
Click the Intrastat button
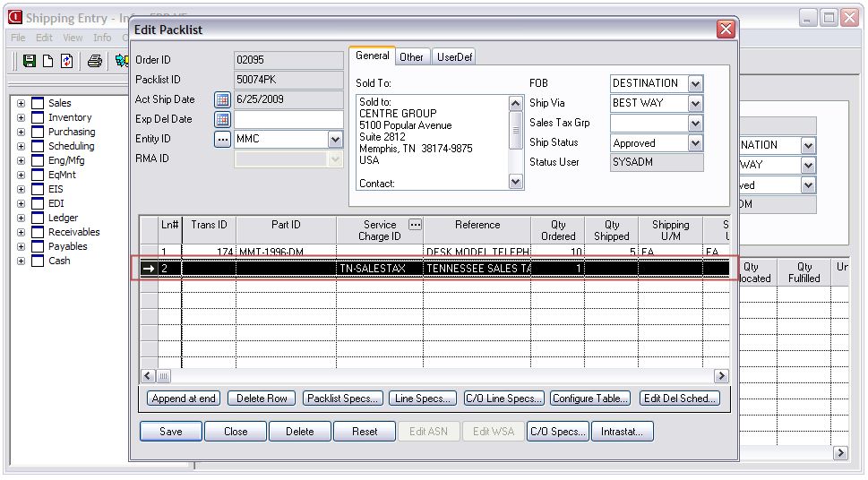(623, 432)
